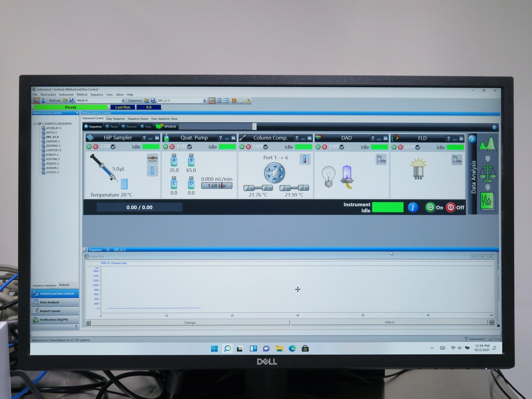
Task: Collapse the C:\CHEM32\1\SEQUENCE tree node
Action: [35, 124]
